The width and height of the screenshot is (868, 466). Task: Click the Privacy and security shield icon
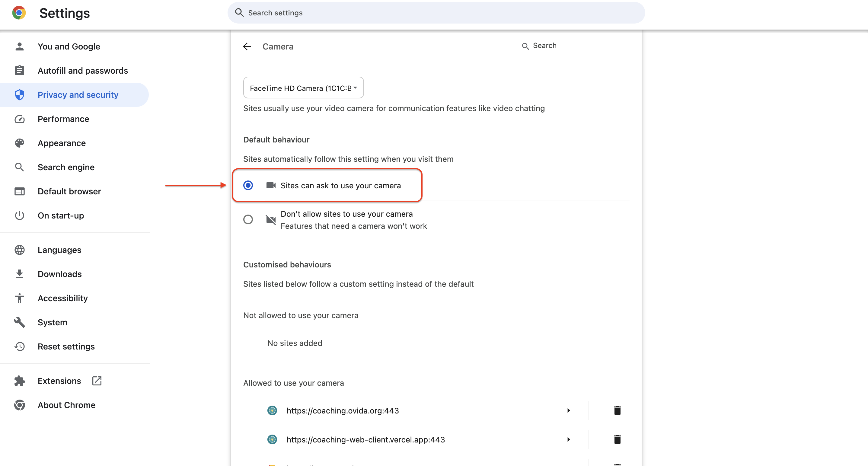pyautogui.click(x=20, y=95)
